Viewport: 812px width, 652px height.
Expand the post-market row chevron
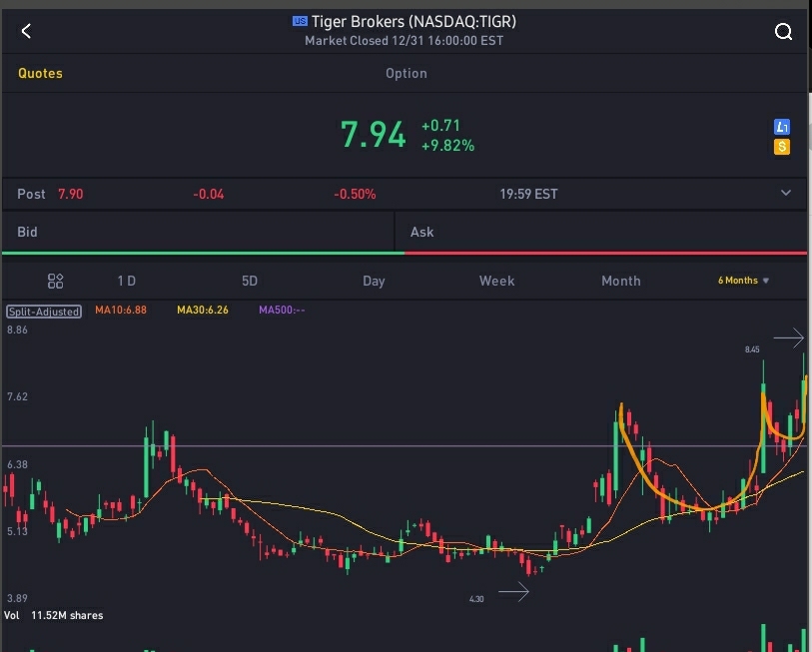[x=786, y=193]
